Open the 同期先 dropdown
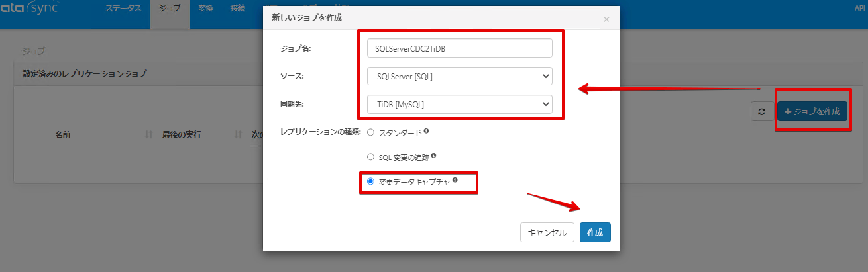The image size is (868, 272). [x=459, y=105]
